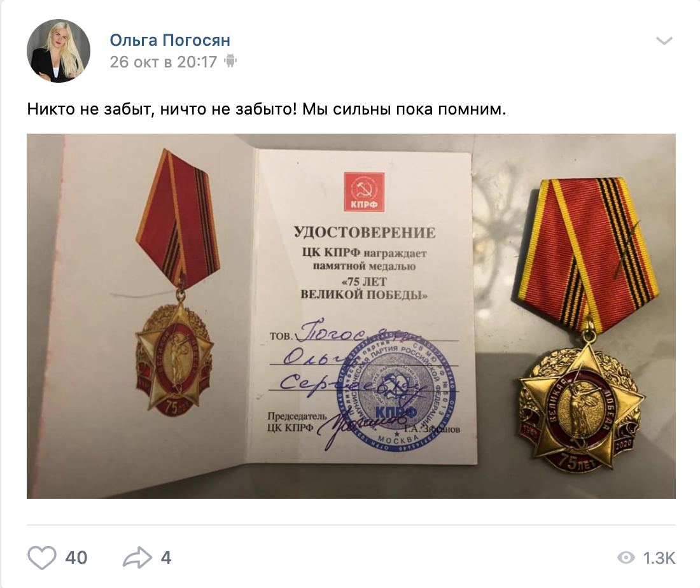Screen dimensions: 700x588
Task: Share the post using the arrow icon
Action: [137, 557]
